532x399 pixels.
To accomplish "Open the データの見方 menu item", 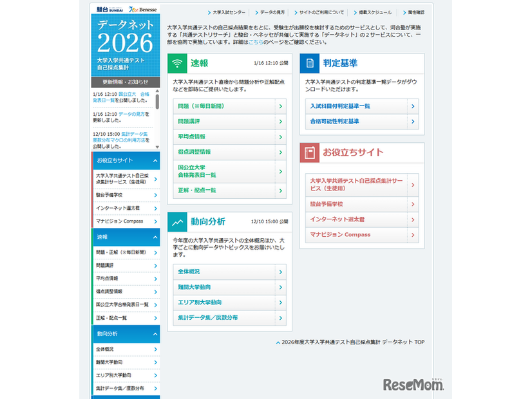I will click(x=271, y=11).
